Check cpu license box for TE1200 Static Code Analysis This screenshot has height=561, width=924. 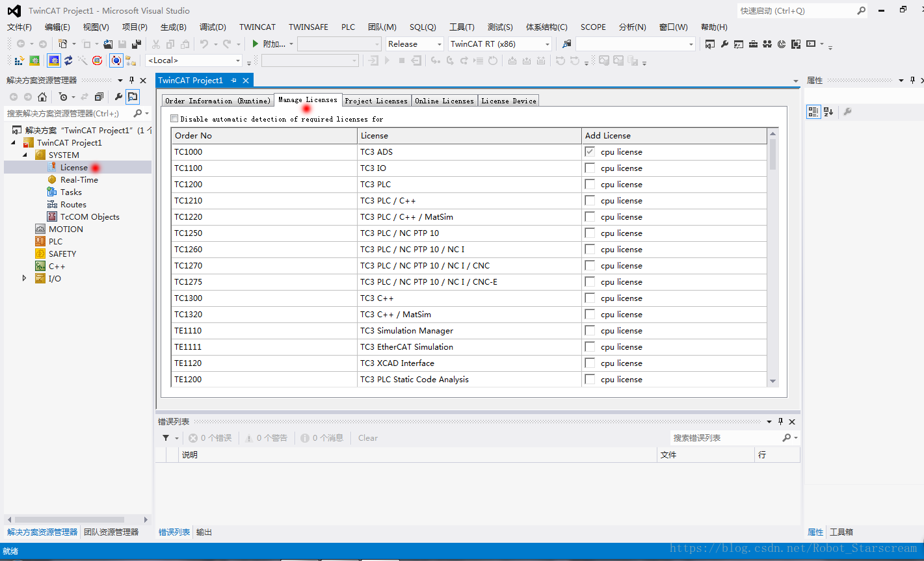[x=590, y=379]
